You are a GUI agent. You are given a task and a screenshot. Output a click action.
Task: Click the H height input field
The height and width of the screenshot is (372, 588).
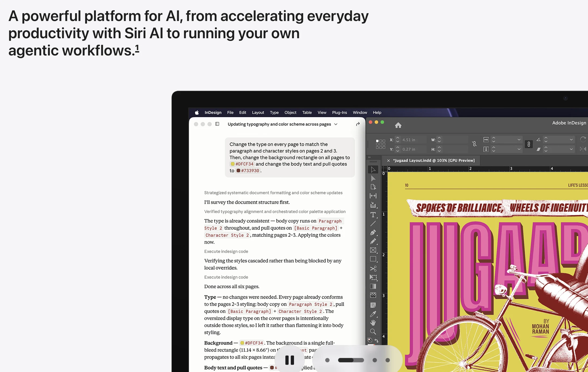point(456,149)
